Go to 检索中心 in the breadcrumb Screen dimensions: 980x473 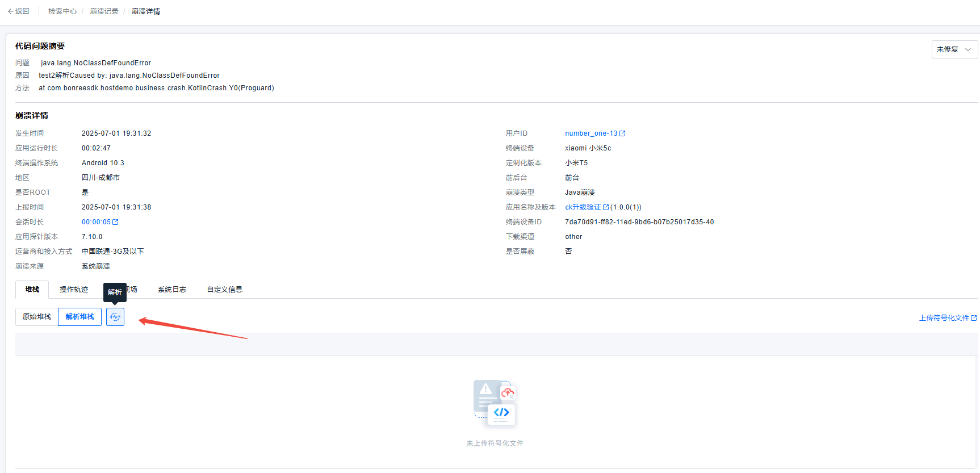pyautogui.click(x=62, y=11)
